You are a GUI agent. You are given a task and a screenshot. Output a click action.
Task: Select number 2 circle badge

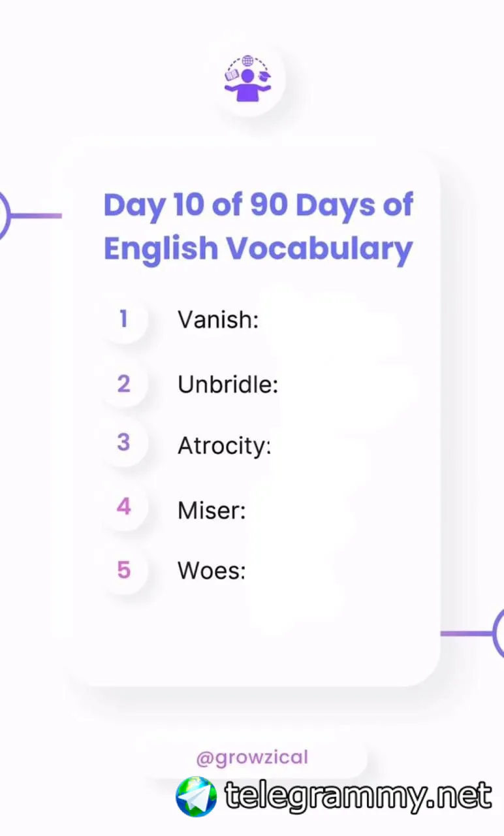point(123,383)
